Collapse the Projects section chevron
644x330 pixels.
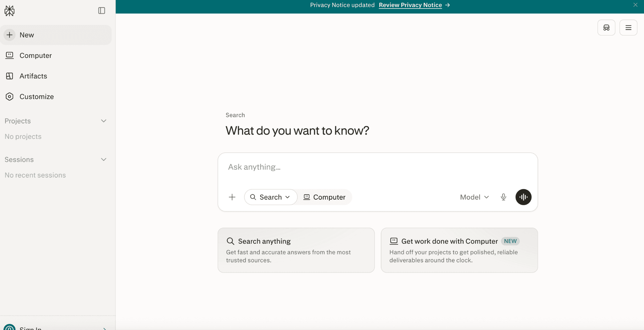coord(103,121)
